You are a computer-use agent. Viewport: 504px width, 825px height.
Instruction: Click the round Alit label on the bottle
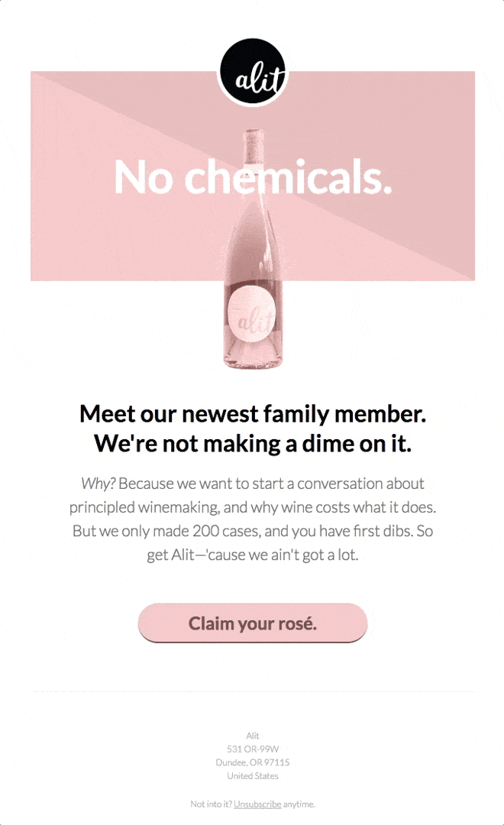tap(252, 315)
